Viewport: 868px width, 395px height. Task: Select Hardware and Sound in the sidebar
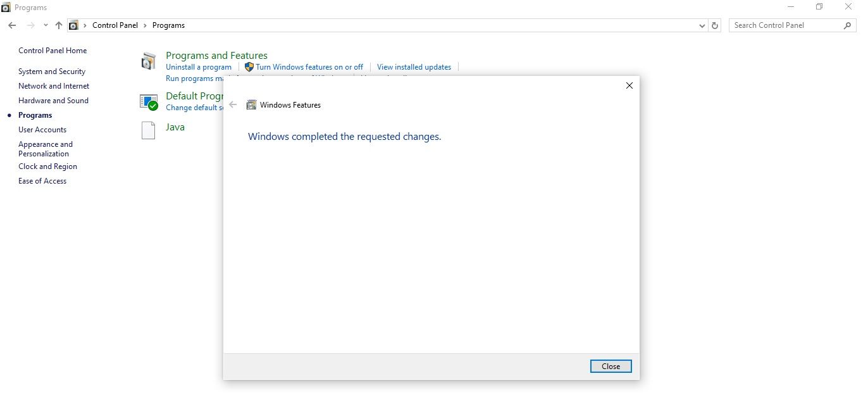click(53, 100)
